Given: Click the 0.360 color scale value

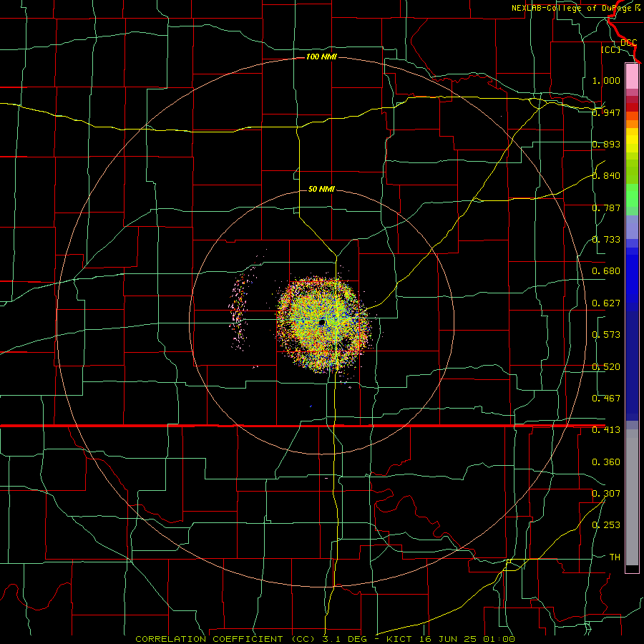Looking at the screenshot, I should 606,462.
